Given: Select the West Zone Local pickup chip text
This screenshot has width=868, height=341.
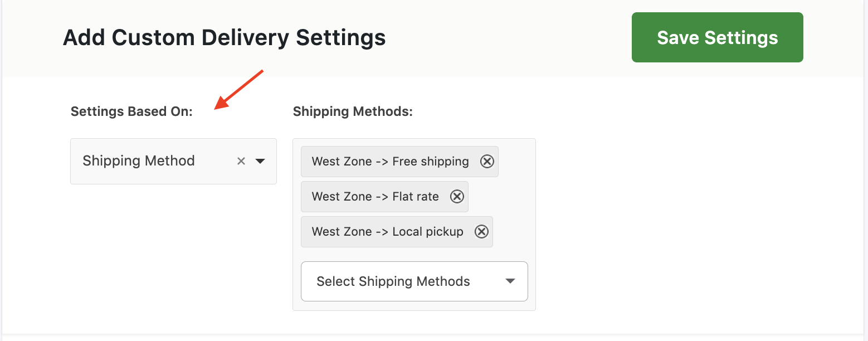Looking at the screenshot, I should 387,232.
